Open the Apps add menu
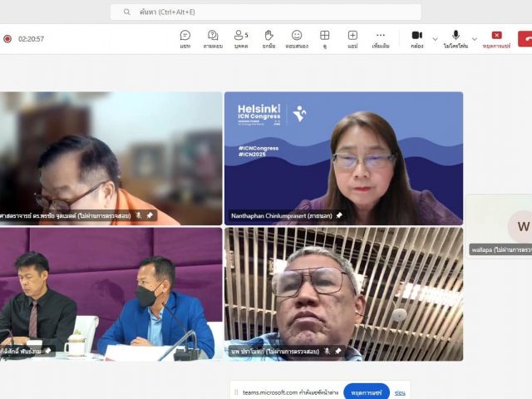Viewport: 532px width, 399px height. click(352, 39)
